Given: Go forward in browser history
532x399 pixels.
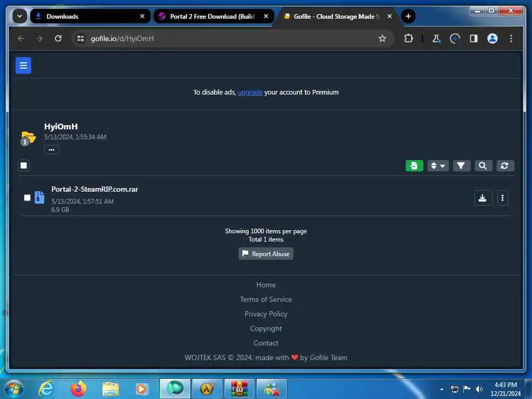Looking at the screenshot, I should (39, 38).
